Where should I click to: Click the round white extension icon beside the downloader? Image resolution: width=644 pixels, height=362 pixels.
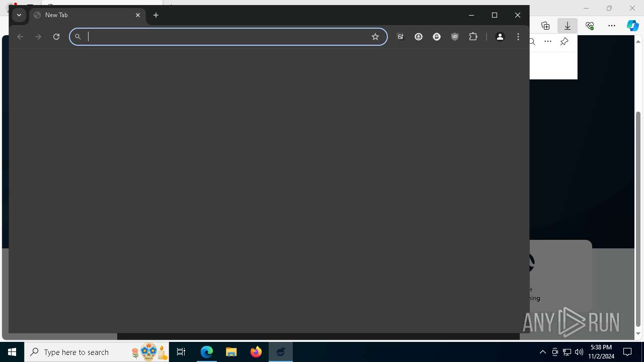(437, 37)
